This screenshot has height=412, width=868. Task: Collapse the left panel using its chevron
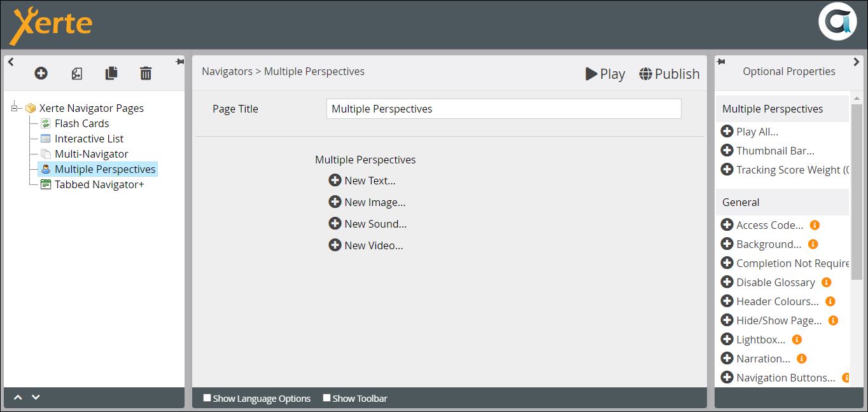[11, 62]
